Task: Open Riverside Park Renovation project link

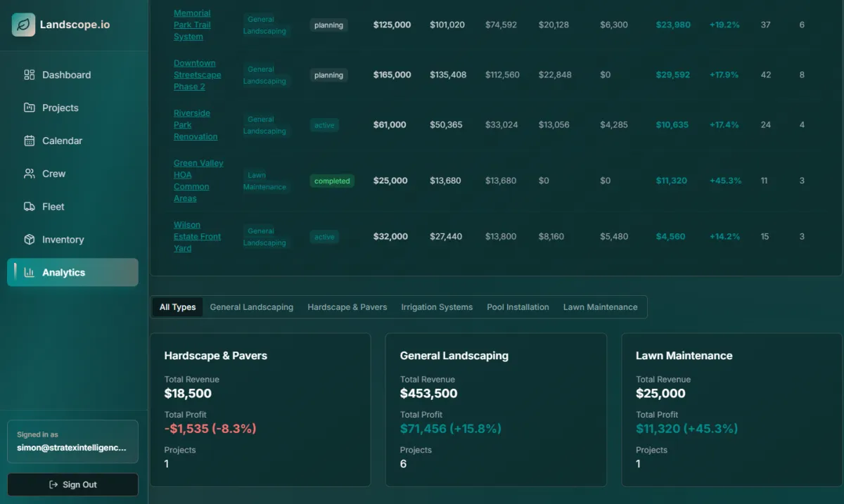Action: [x=196, y=124]
